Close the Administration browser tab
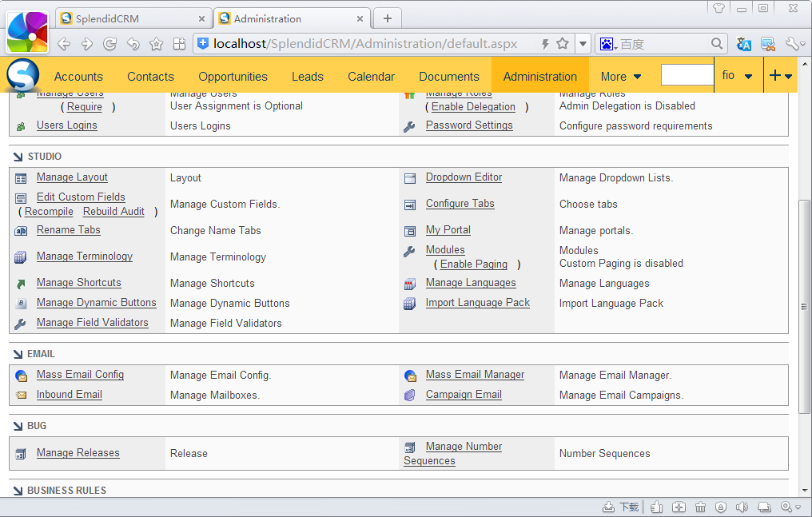 pyautogui.click(x=360, y=19)
